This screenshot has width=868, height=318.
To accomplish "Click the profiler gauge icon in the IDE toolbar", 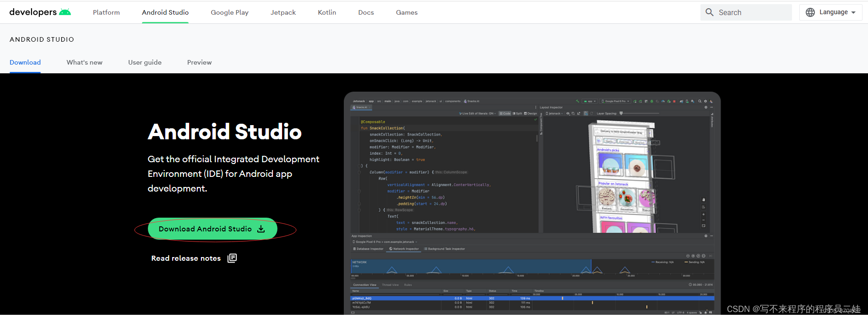I will point(663,101).
